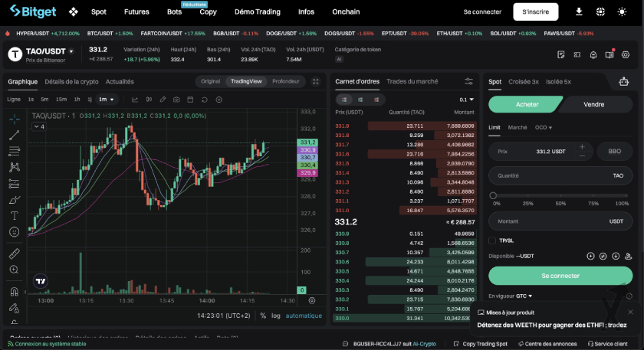
Task: Open the Futures menu
Action: (x=136, y=11)
